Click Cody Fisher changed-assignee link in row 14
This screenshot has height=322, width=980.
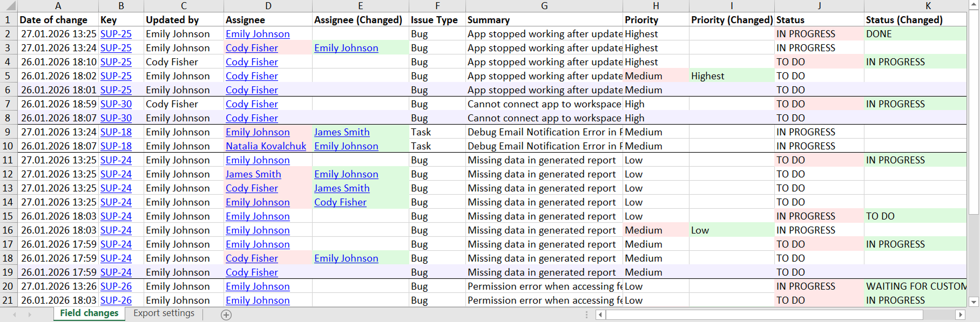(340, 202)
